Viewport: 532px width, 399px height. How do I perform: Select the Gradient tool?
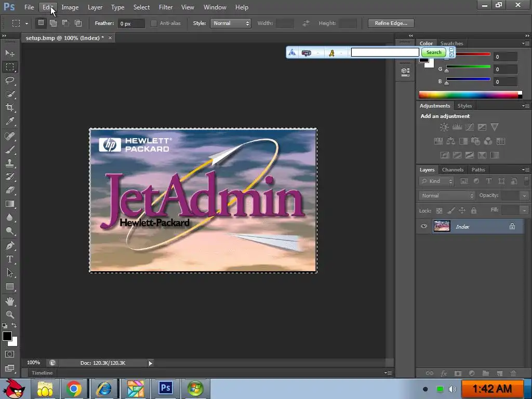pos(10,204)
